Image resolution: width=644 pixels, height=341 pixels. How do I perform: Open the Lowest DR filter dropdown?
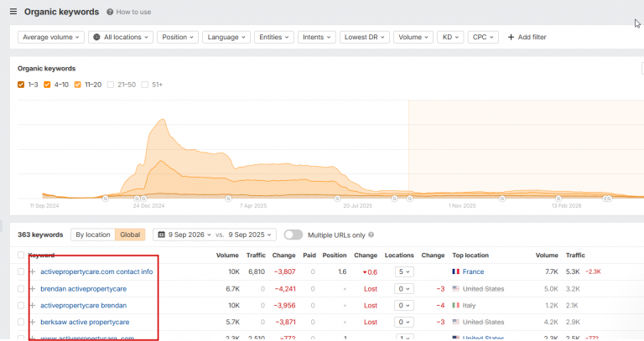point(364,37)
